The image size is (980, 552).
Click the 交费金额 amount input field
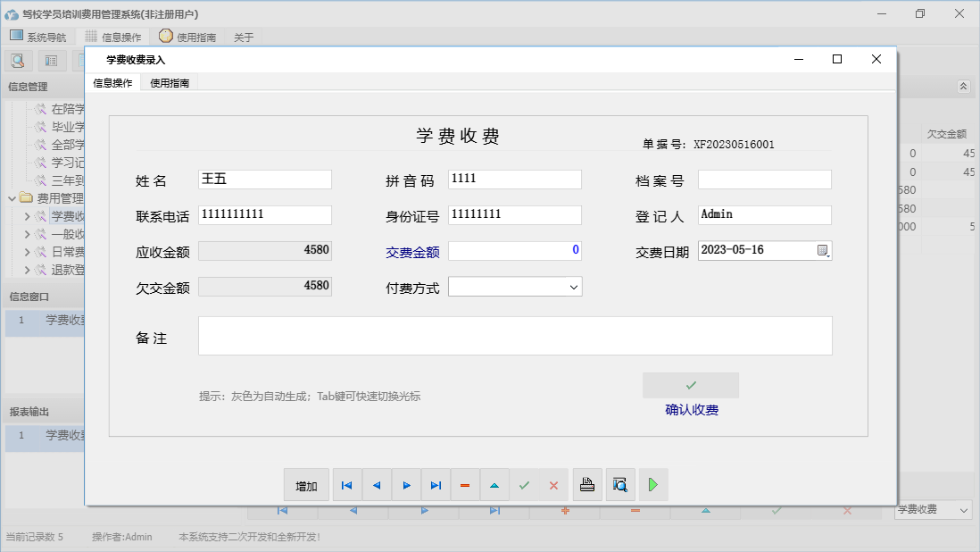pyautogui.click(x=514, y=251)
